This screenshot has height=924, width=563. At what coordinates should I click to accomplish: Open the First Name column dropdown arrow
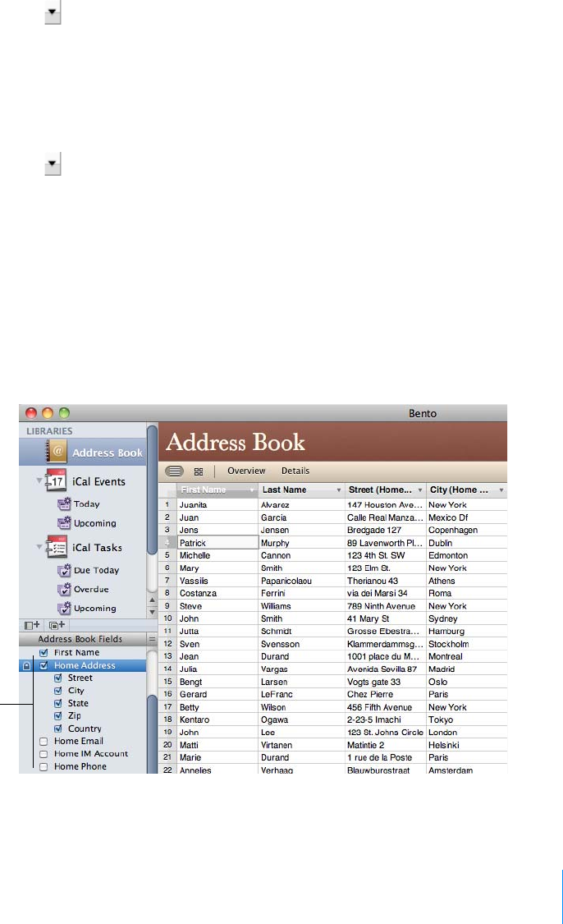(252, 490)
